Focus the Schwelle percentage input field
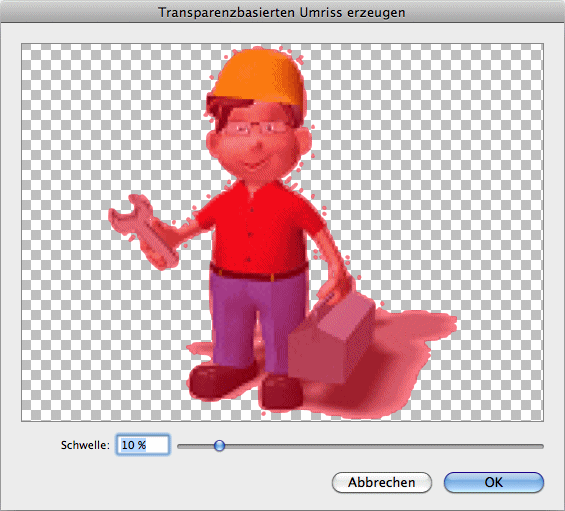The height and width of the screenshot is (511, 565). tap(143, 445)
